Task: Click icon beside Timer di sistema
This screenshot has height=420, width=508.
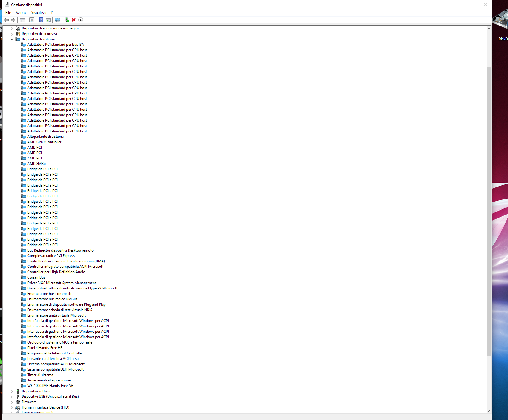Action: pyautogui.click(x=23, y=375)
